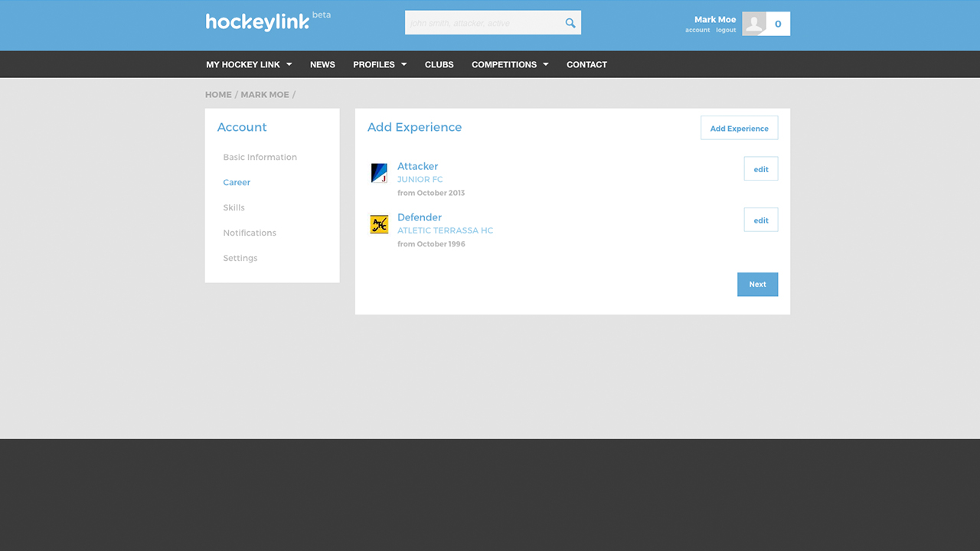Screen dimensions: 980x551
Task: Click the 'from October 2013' text
Action: tap(431, 193)
